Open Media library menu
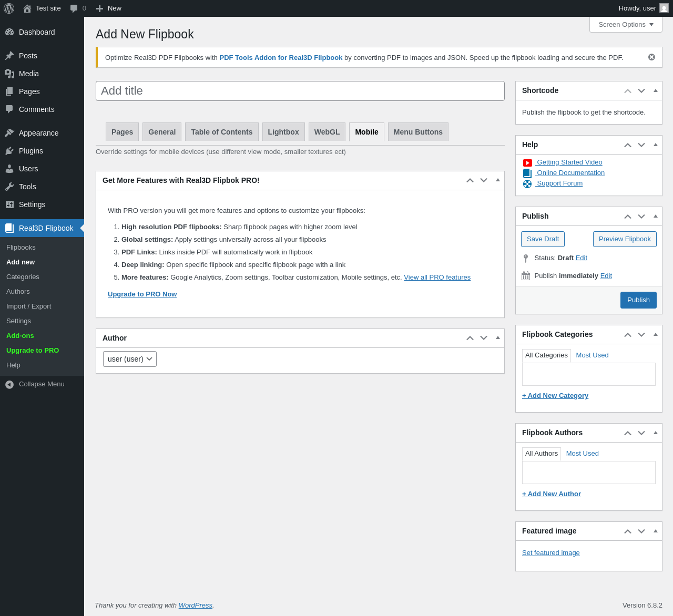673x616 pixels. point(42,74)
